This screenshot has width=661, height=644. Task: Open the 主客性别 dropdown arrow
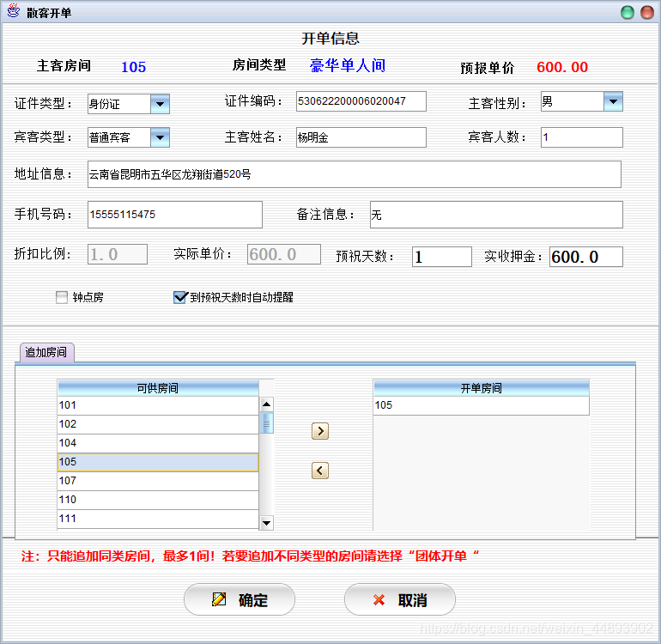pos(613,101)
